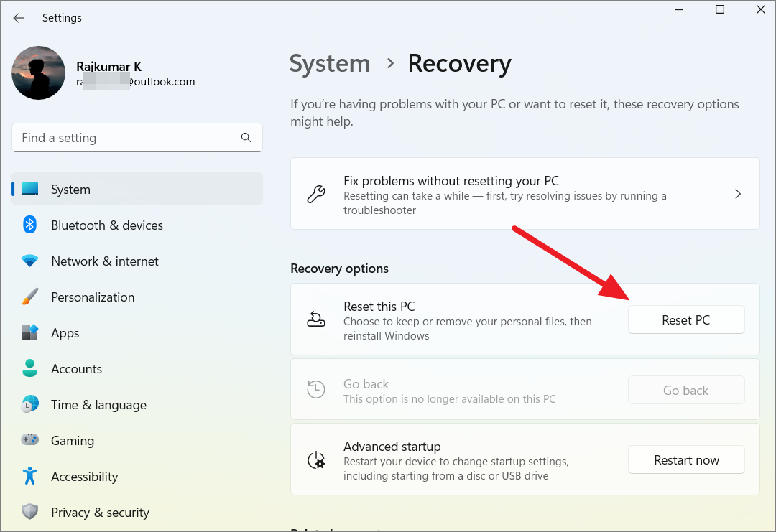Screen dimensions: 776x532
Task: Open the Rajkumar K profile picture
Action: pos(39,73)
